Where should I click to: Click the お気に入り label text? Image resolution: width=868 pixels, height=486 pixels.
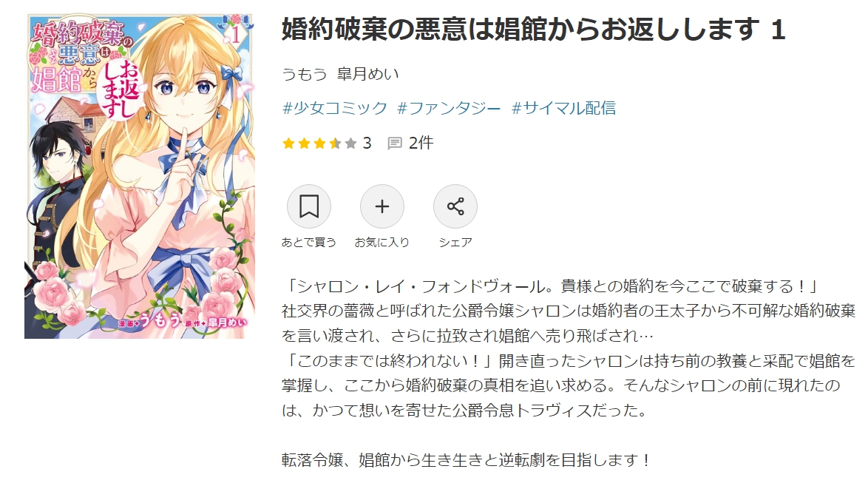382,242
